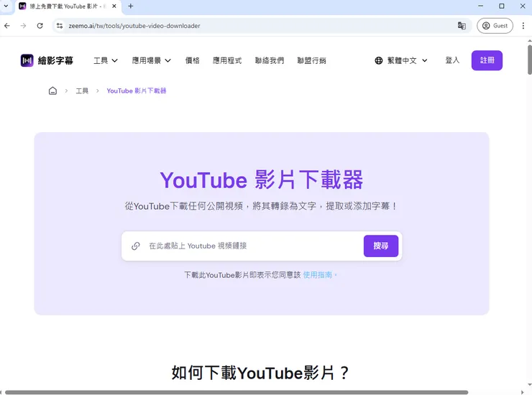Click the 工具 breadcrumb link

82,91
